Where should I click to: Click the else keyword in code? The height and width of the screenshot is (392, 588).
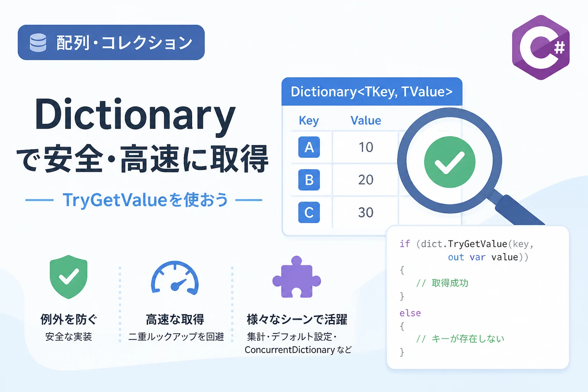[x=410, y=313]
